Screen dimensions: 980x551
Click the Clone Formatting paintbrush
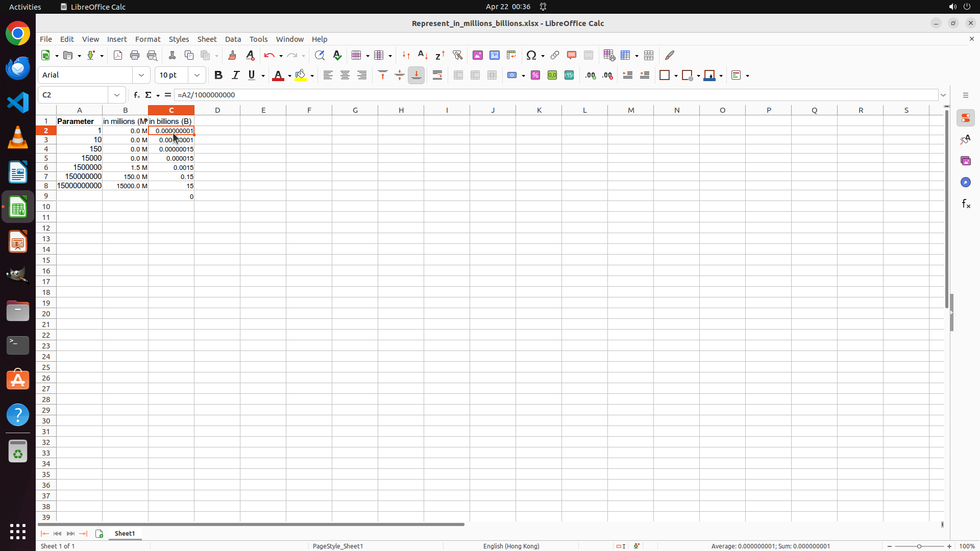pyautogui.click(x=232, y=55)
